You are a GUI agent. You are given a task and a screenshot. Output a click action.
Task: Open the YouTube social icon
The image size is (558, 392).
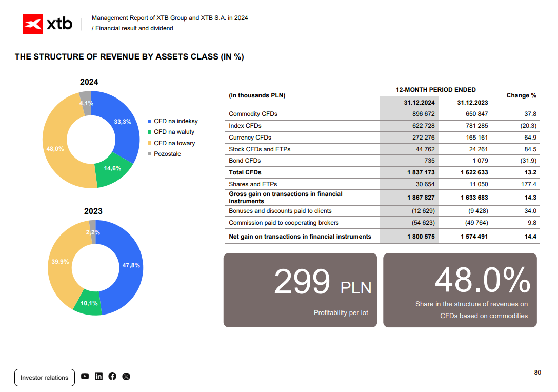tap(85, 376)
